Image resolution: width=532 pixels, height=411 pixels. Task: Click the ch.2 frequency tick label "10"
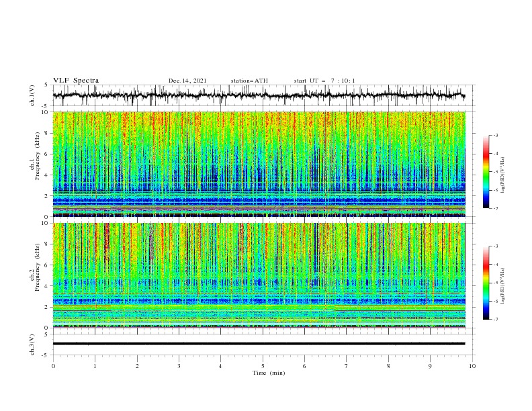click(46, 223)
